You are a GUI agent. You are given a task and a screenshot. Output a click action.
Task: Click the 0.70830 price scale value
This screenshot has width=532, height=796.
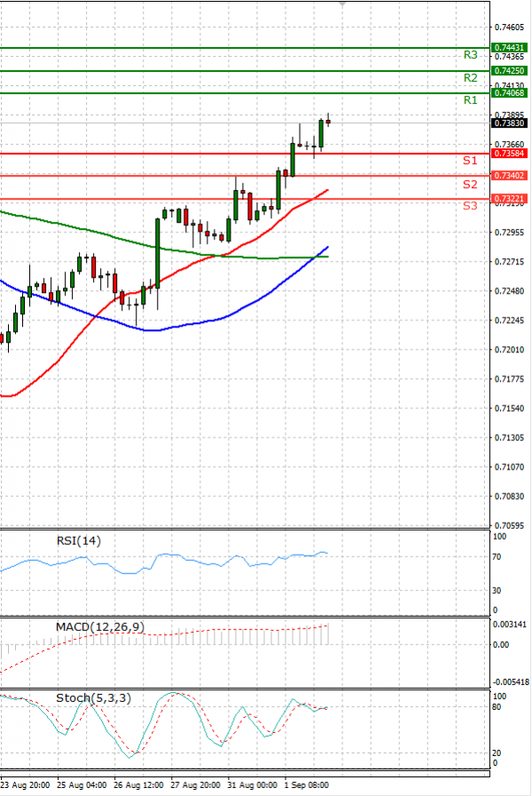(x=509, y=496)
